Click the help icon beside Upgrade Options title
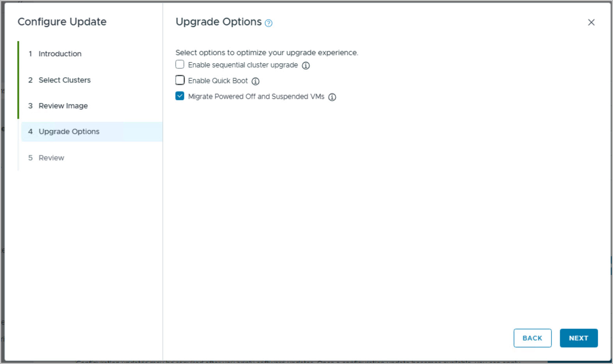This screenshot has height=364, width=613. click(x=268, y=23)
